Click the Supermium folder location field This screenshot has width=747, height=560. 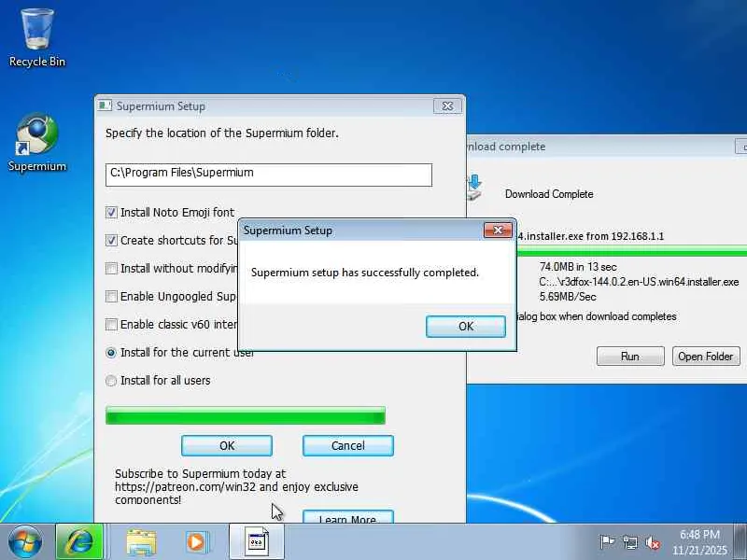click(x=269, y=175)
